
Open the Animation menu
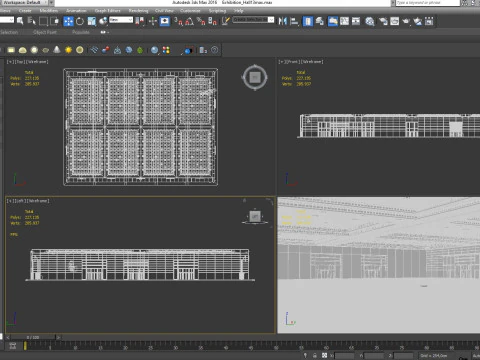[x=76, y=11]
